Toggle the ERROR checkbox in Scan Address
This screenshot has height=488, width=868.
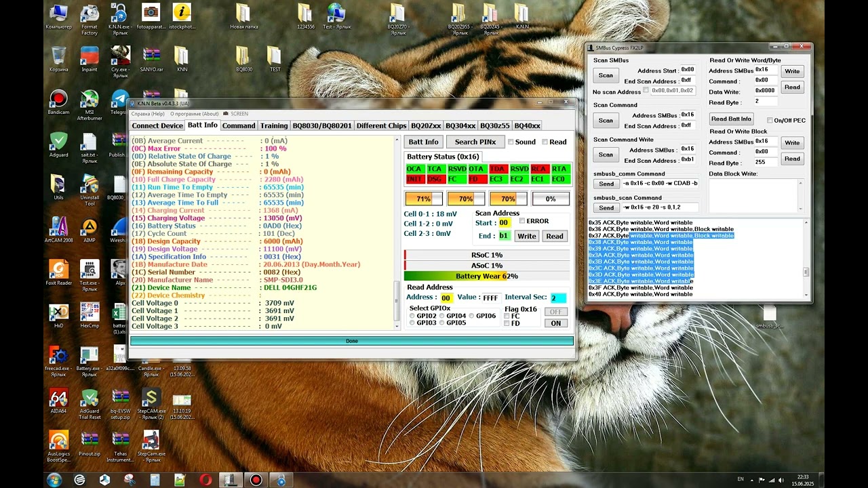coord(522,221)
